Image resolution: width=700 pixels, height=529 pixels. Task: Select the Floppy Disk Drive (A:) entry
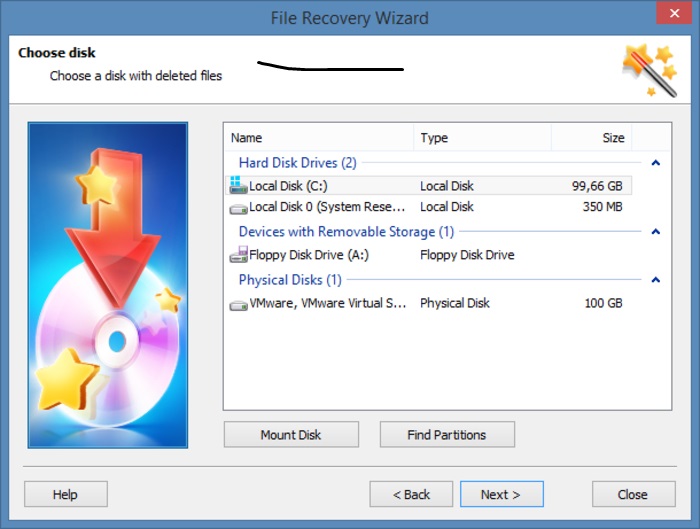[428, 255]
